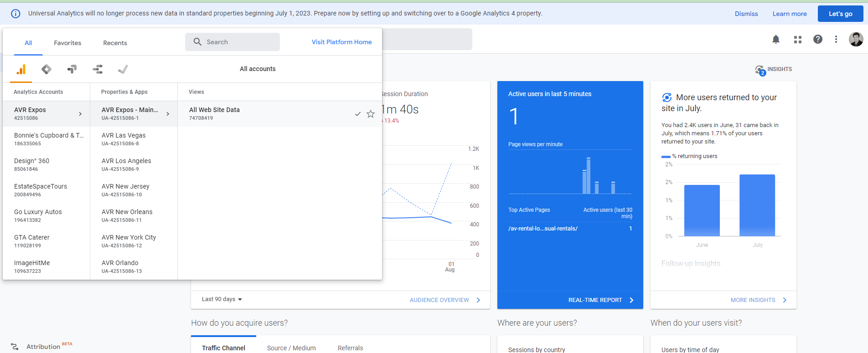Click the info icon in the banner
Image resolution: width=868 pixels, height=353 pixels.
[15, 14]
